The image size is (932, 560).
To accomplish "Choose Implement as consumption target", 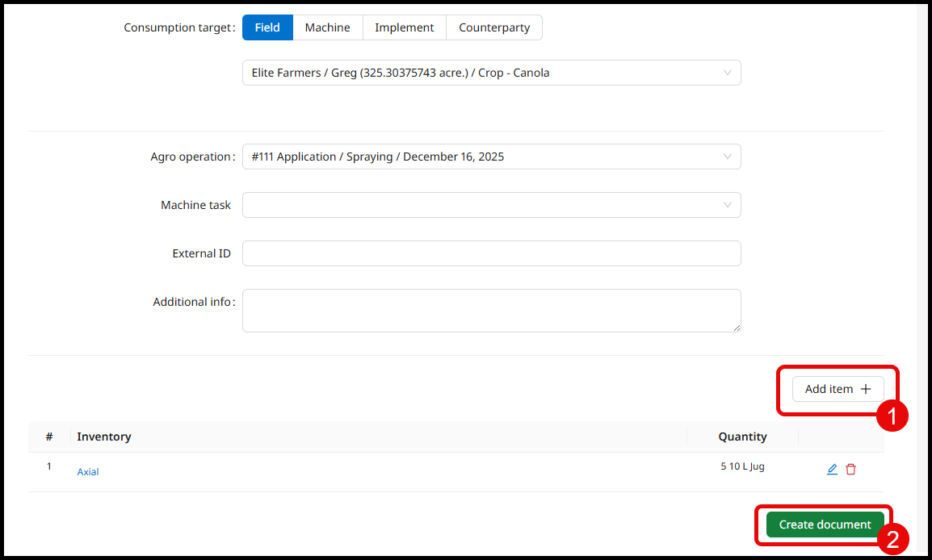I will [404, 27].
